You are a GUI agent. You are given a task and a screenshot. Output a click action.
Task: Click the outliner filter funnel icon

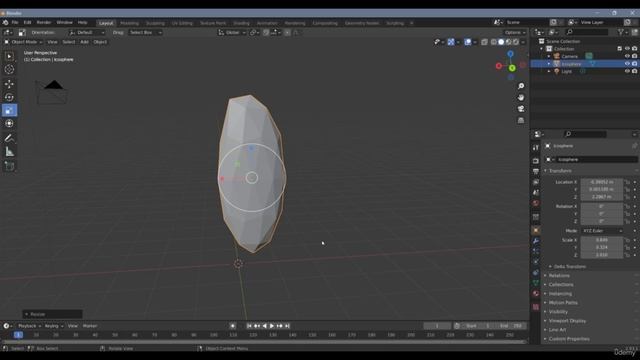coord(622,32)
